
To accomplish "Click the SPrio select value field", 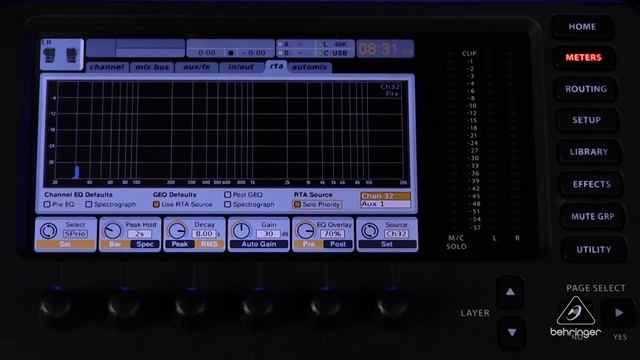I will (75, 234).
